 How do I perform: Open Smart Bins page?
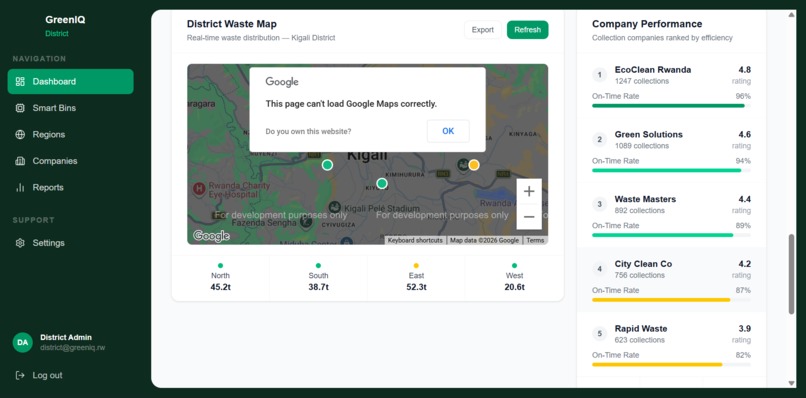point(70,108)
